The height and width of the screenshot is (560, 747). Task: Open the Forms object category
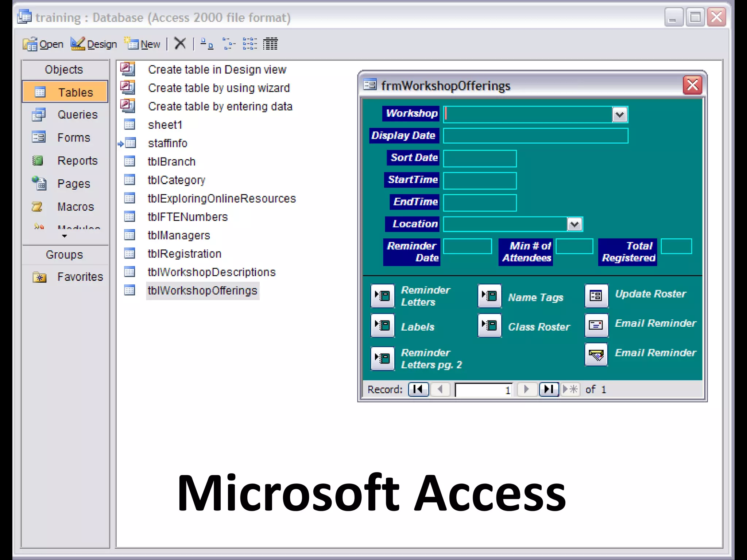(73, 138)
